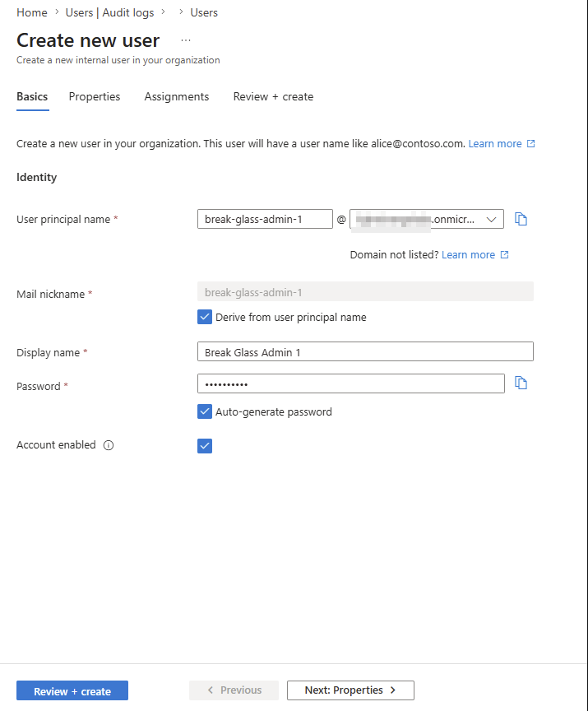Open the domain dropdown list

pos(427,219)
